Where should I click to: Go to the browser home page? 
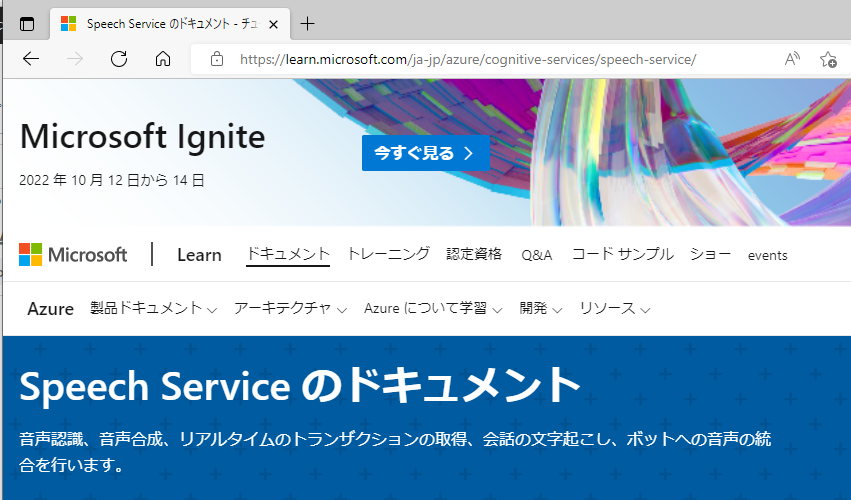point(163,59)
